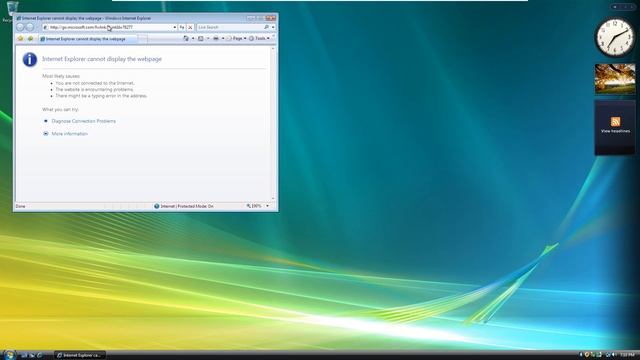Click the clock gadget in the sidebar
The height and width of the screenshot is (360, 640).
click(x=615, y=37)
